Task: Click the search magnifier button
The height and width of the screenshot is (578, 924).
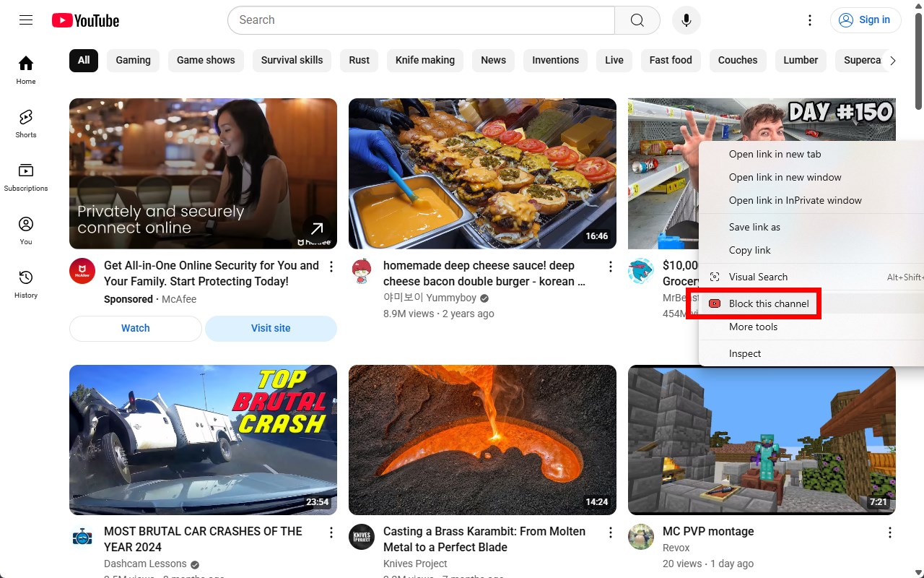Action: click(x=637, y=20)
